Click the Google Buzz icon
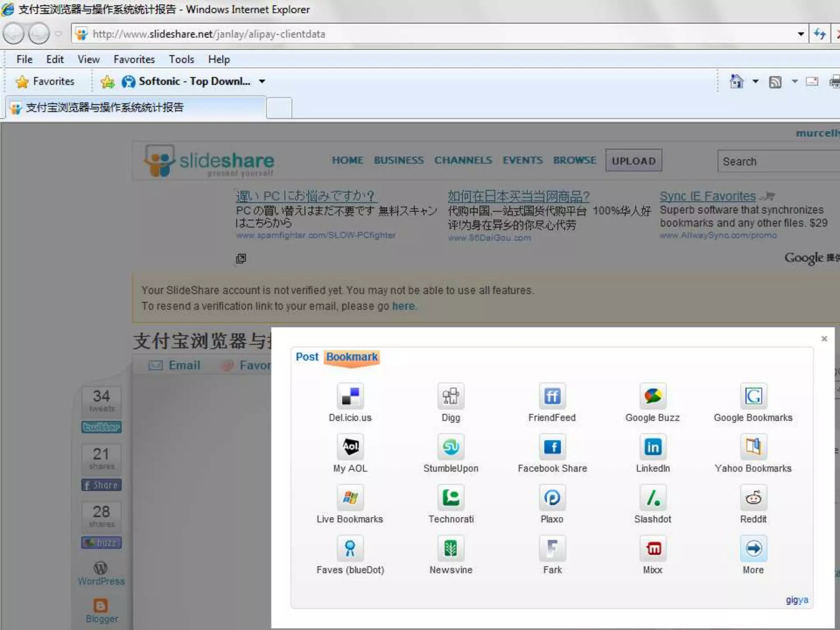 [653, 396]
